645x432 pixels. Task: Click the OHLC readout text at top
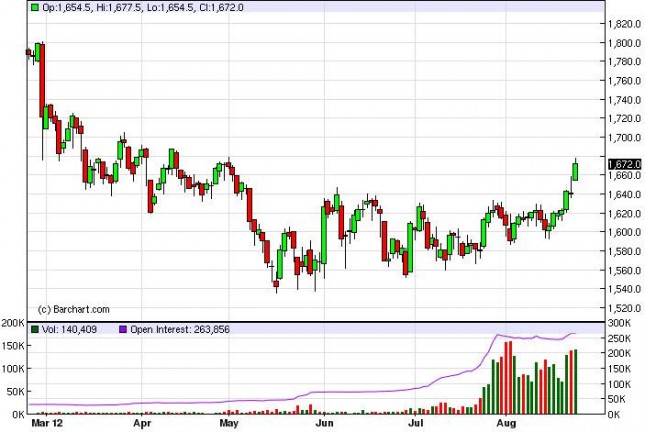[143, 7]
